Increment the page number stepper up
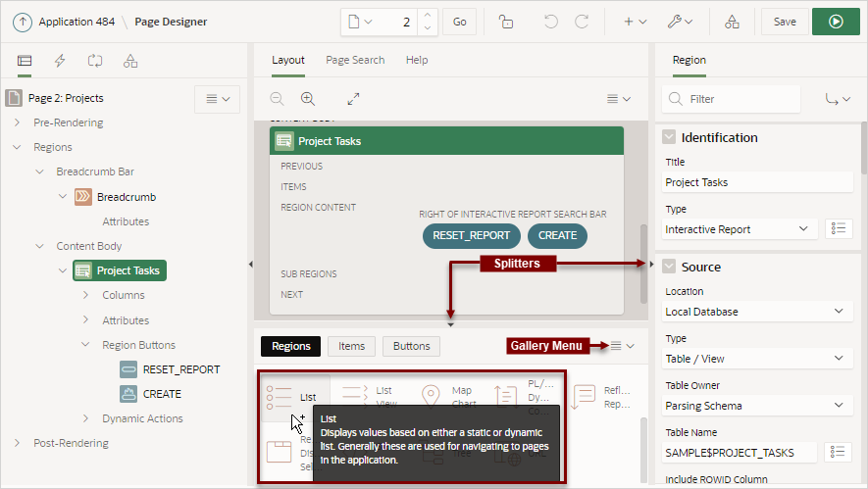This screenshot has height=489, width=868. pos(428,16)
